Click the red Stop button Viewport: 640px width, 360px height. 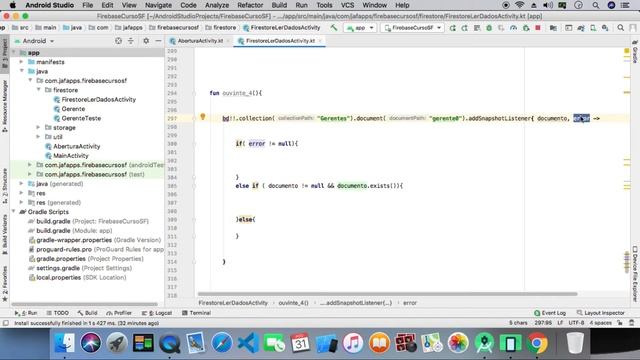pos(538,28)
